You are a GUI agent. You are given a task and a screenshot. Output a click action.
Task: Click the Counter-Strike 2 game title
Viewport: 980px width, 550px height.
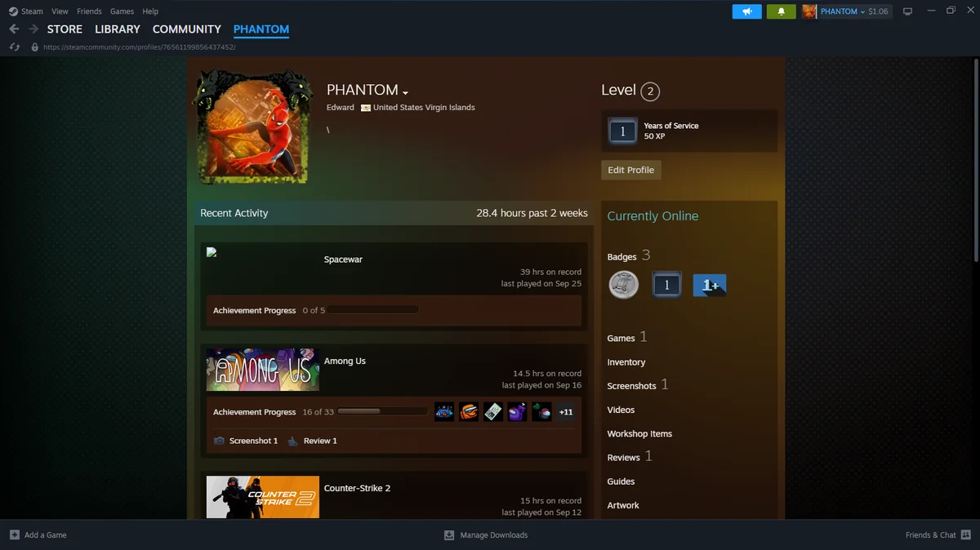357,488
